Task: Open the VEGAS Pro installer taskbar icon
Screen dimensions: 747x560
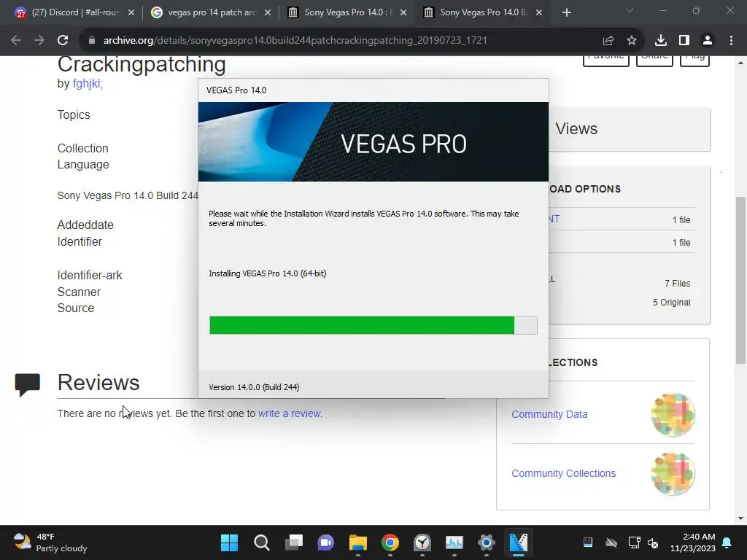Action: (519, 542)
